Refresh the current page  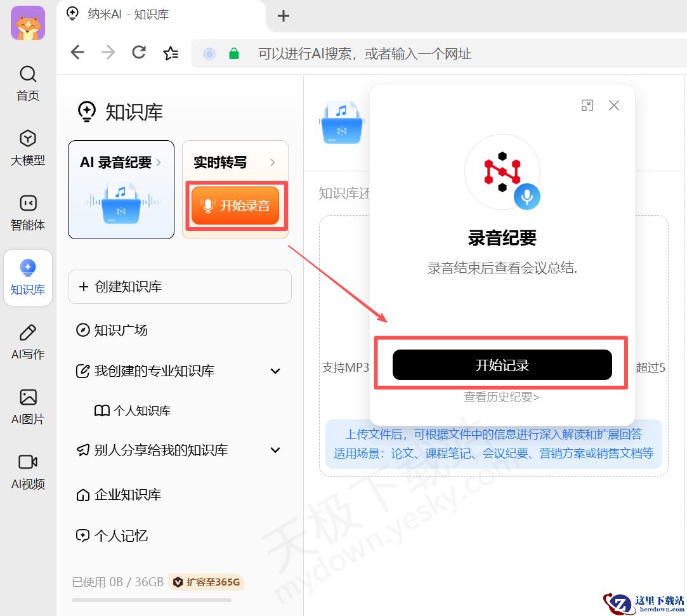(138, 53)
